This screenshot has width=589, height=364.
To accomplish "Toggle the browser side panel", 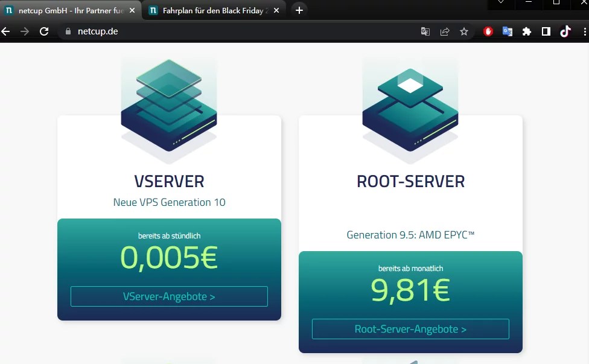I will pos(546,31).
